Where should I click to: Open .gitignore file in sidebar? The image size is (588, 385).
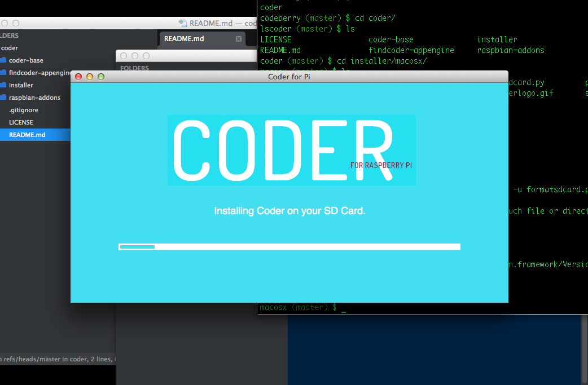click(x=24, y=110)
